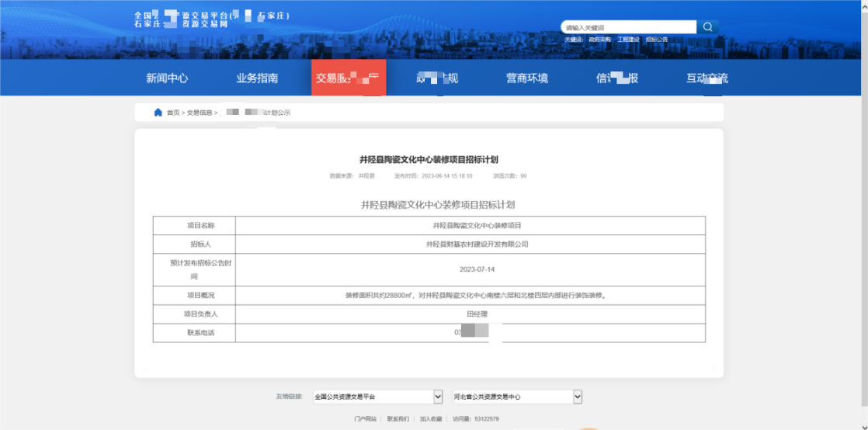Go to 交易信息 in the breadcrumb

(x=200, y=113)
